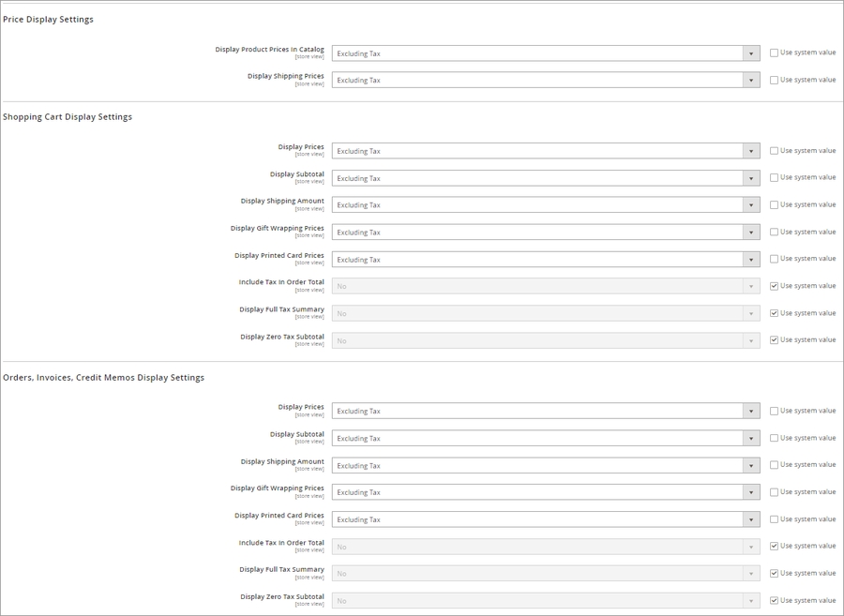
Task: Collapse Orders, Invoices, Credit Memos Display Settings section
Action: click(103, 378)
